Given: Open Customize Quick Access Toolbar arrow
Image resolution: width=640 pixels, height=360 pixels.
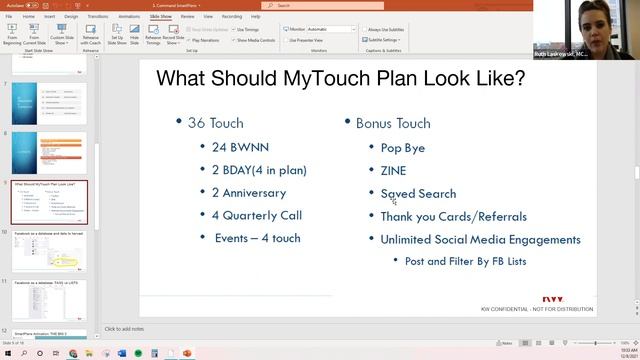Looking at the screenshot, I should pos(87,6).
